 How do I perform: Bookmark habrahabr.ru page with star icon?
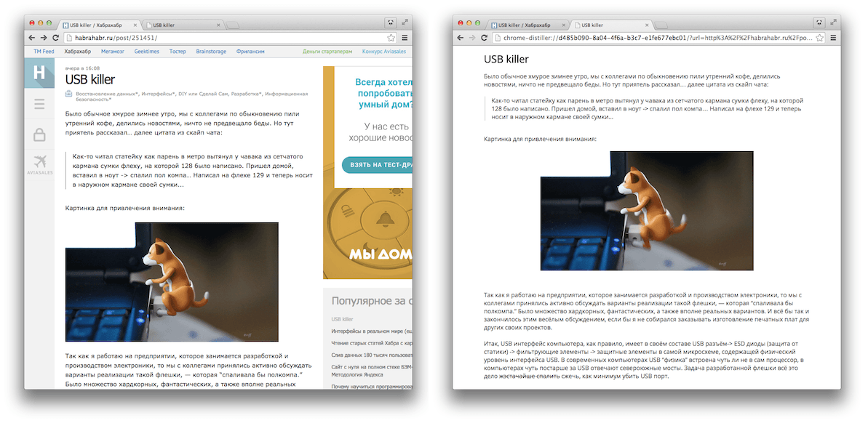pyautogui.click(x=391, y=38)
